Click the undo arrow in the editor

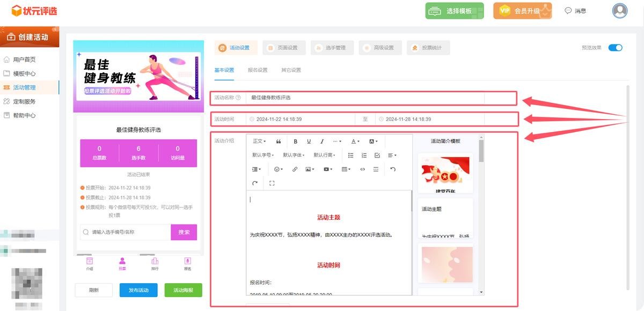pyautogui.click(x=393, y=169)
